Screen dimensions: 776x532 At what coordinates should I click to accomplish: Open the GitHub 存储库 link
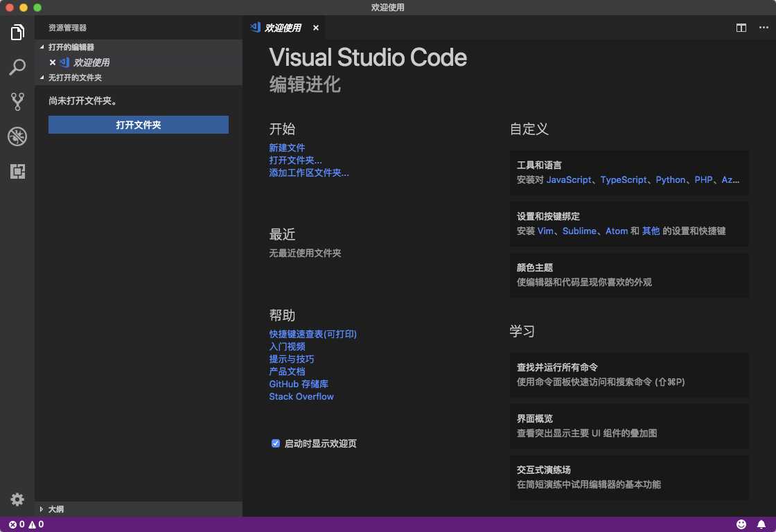[299, 384]
